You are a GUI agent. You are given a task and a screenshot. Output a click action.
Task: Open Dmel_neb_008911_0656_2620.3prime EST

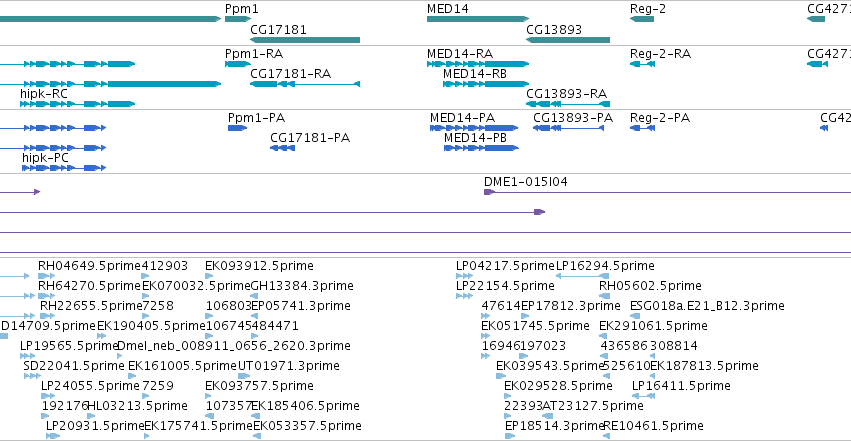tap(234, 346)
